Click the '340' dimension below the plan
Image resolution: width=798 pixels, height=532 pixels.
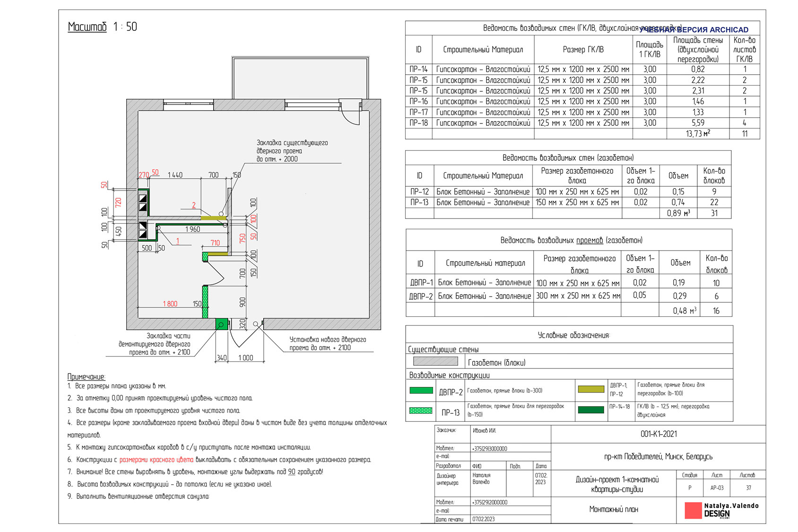222,358
